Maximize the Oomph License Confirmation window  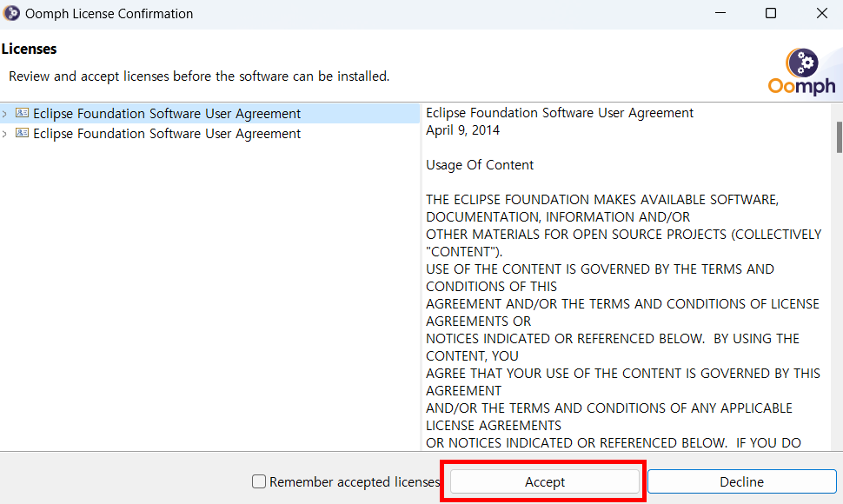(x=770, y=13)
